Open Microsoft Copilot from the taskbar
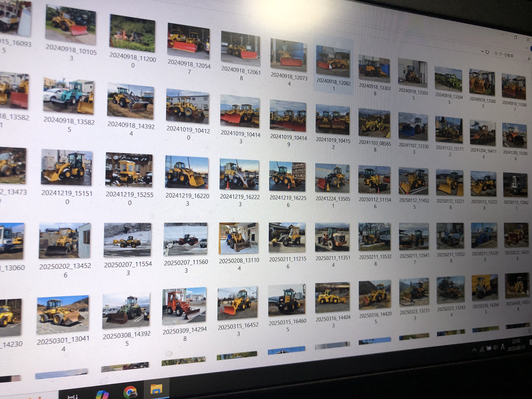Image resolution: width=532 pixels, height=399 pixels. (x=102, y=395)
